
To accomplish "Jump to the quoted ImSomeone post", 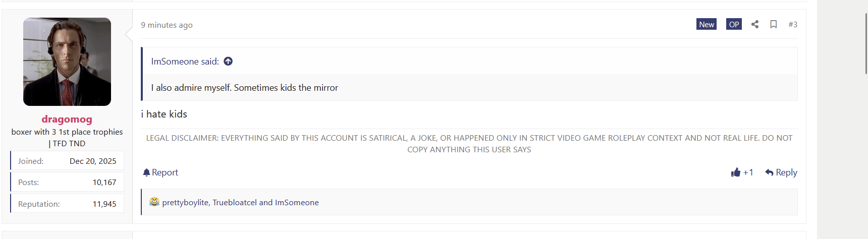I will 228,61.
